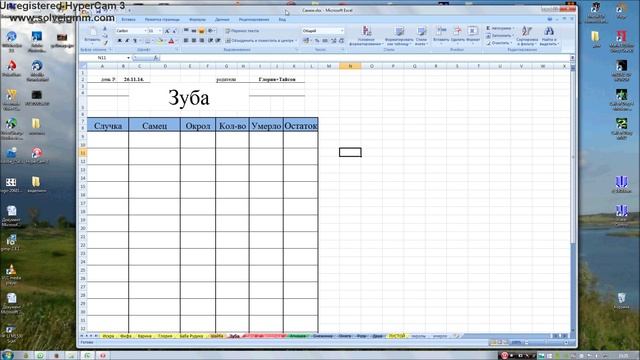Open the Name Box dropdown arrow next to N11
640x360 pixels.
[x=129, y=58]
